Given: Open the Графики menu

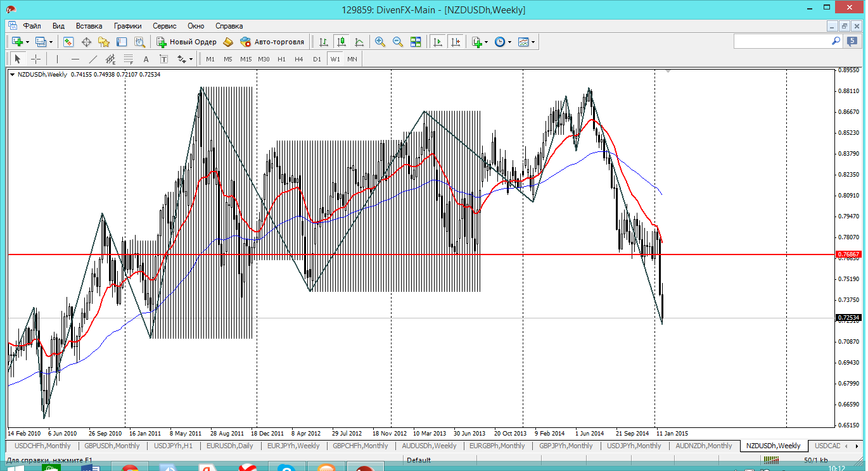Looking at the screenshot, I should pos(128,26).
